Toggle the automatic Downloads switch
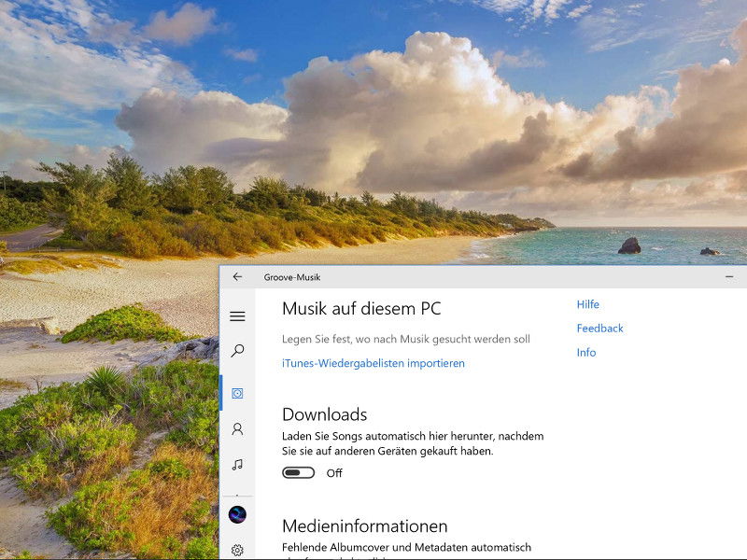 pyautogui.click(x=298, y=473)
